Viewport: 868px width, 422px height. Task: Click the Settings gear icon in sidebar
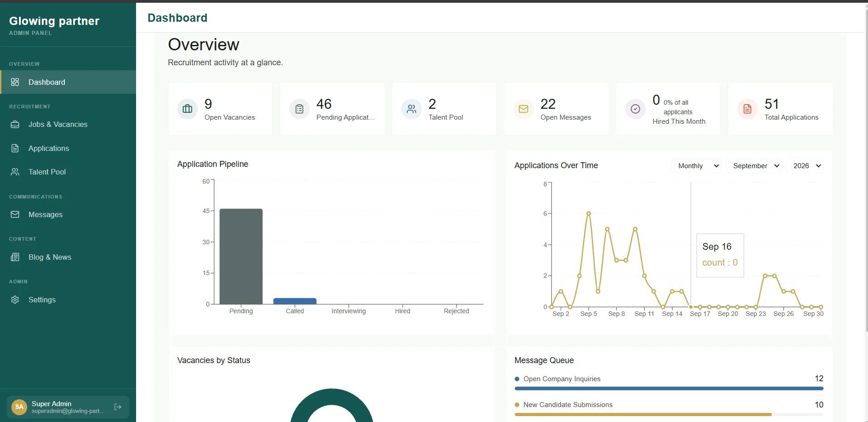click(x=15, y=300)
